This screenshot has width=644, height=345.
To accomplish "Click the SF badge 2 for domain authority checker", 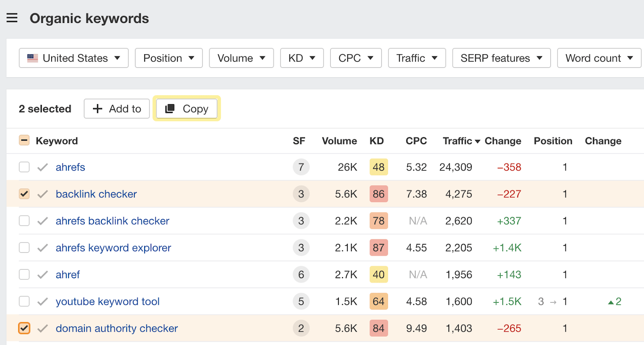I will tap(301, 329).
